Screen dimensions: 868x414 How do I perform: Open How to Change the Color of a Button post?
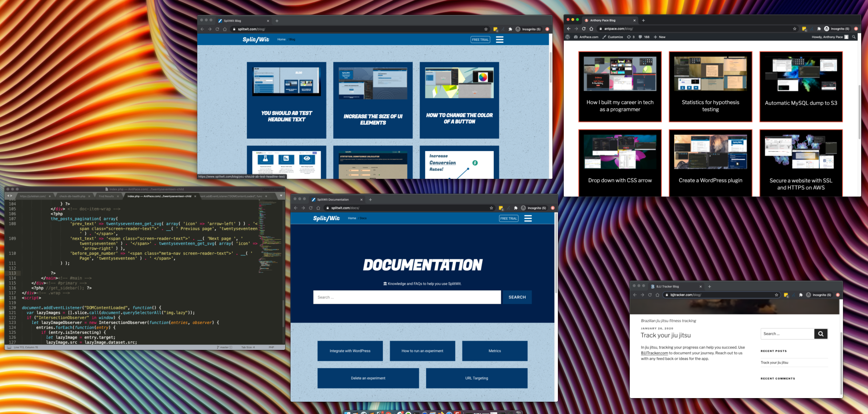(x=459, y=100)
